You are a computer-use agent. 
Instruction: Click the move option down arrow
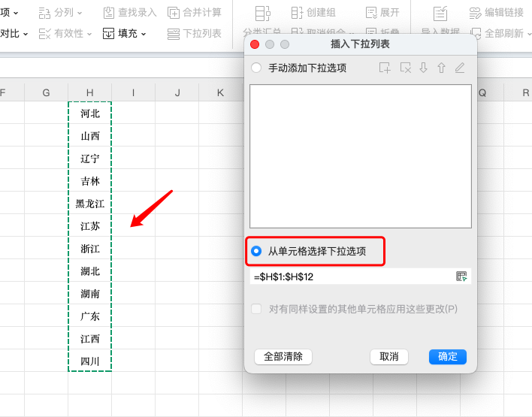click(424, 68)
